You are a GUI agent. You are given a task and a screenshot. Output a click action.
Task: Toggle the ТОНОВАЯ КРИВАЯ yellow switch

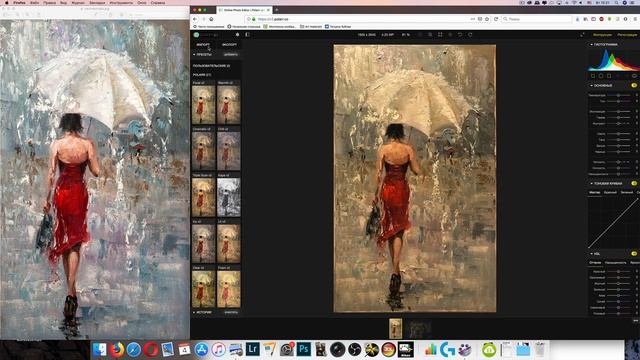[x=634, y=184]
